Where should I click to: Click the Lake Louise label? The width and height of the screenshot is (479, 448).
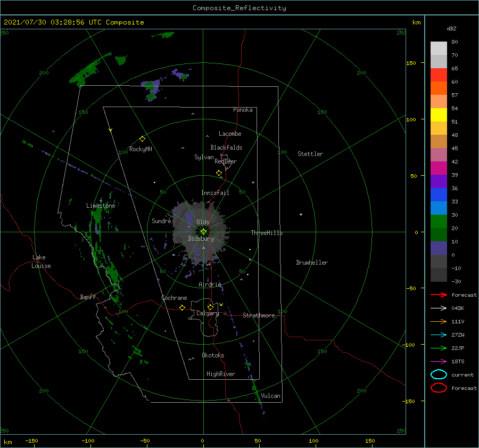coord(41,262)
